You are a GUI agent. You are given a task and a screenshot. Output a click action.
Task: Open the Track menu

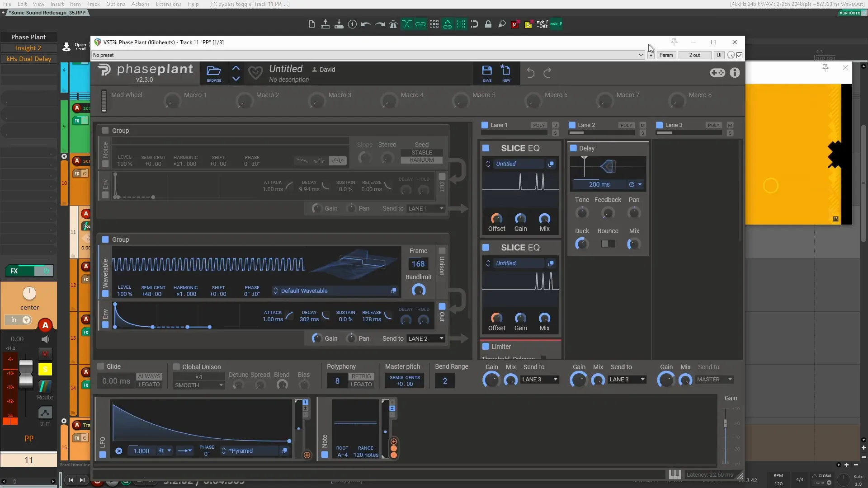tap(93, 4)
